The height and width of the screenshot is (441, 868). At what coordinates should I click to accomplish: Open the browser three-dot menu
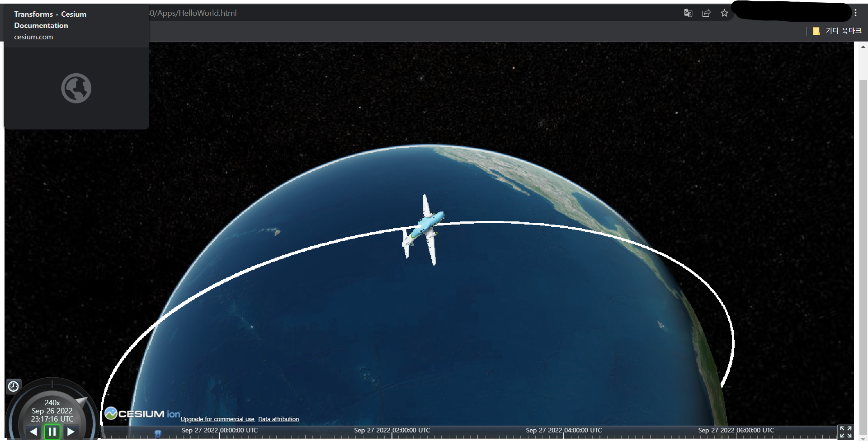point(855,13)
